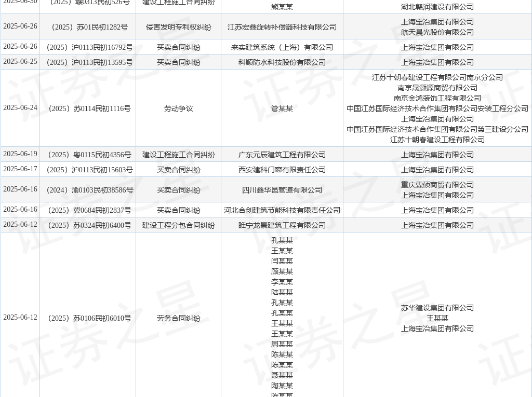The width and height of the screenshot is (532, 397).
Task: Select plaintiff 广东元辰建筑工程有限公司
Action: 282,155
